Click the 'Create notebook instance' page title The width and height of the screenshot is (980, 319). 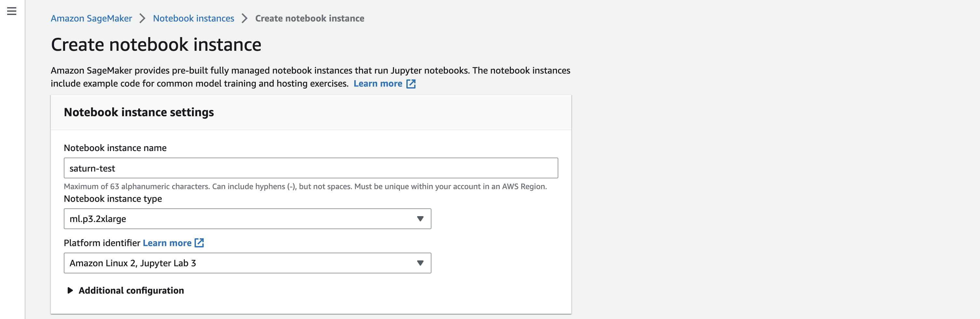pyautogui.click(x=156, y=45)
